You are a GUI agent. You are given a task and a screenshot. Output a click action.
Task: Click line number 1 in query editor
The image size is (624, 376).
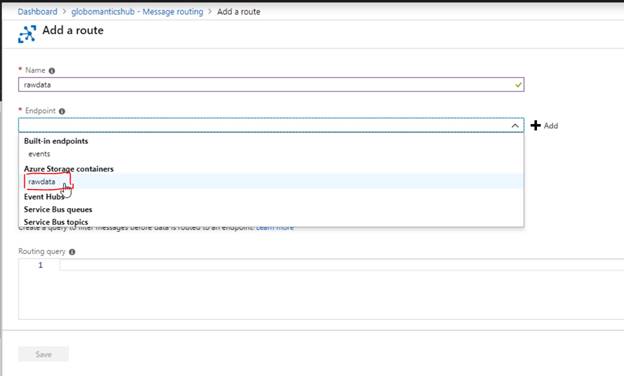40,265
